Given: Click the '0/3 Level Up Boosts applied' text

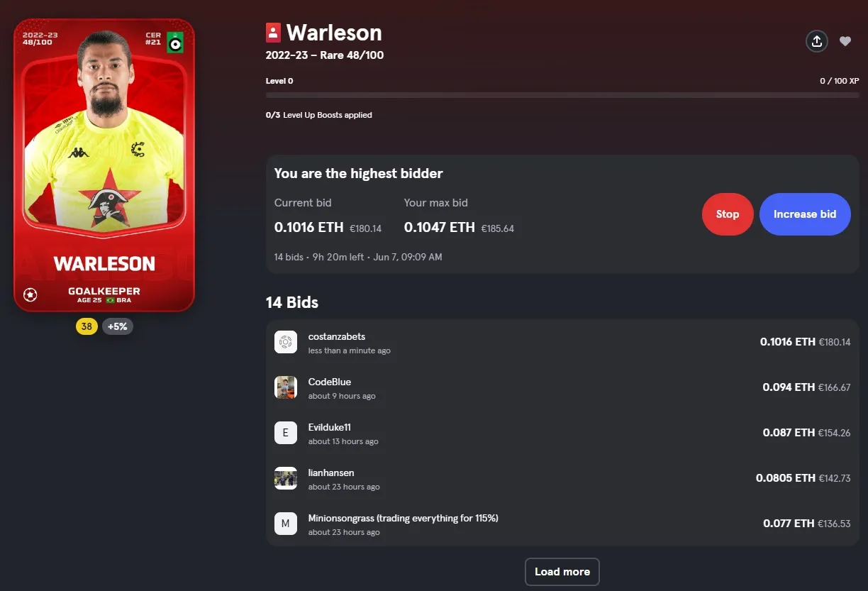Looking at the screenshot, I should 319,115.
